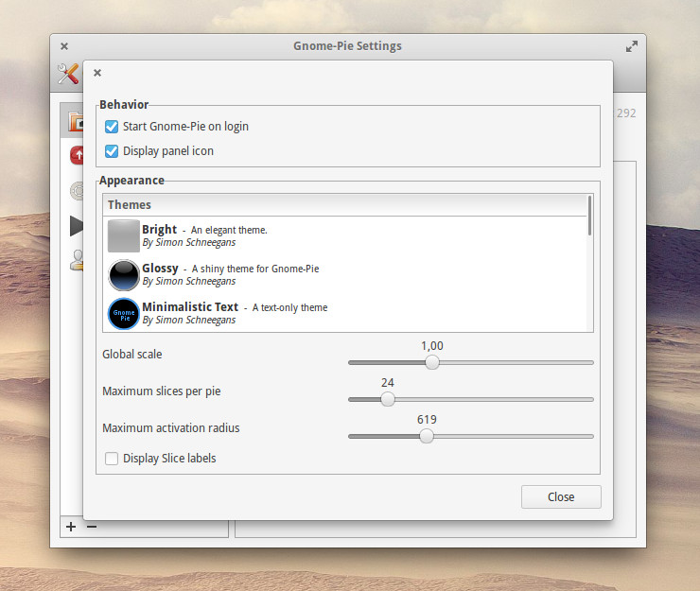The height and width of the screenshot is (591, 700).
Task: Select the Bright theme title text
Action: 159,230
